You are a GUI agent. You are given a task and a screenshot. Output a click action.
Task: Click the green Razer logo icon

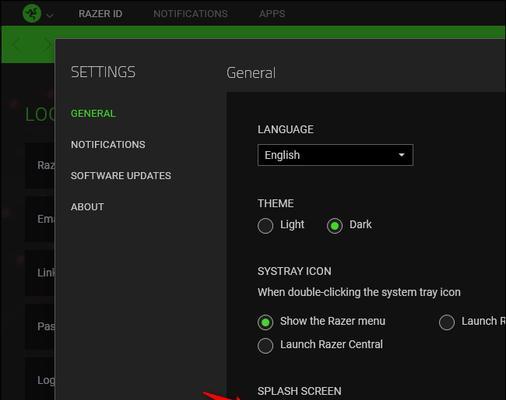point(32,14)
